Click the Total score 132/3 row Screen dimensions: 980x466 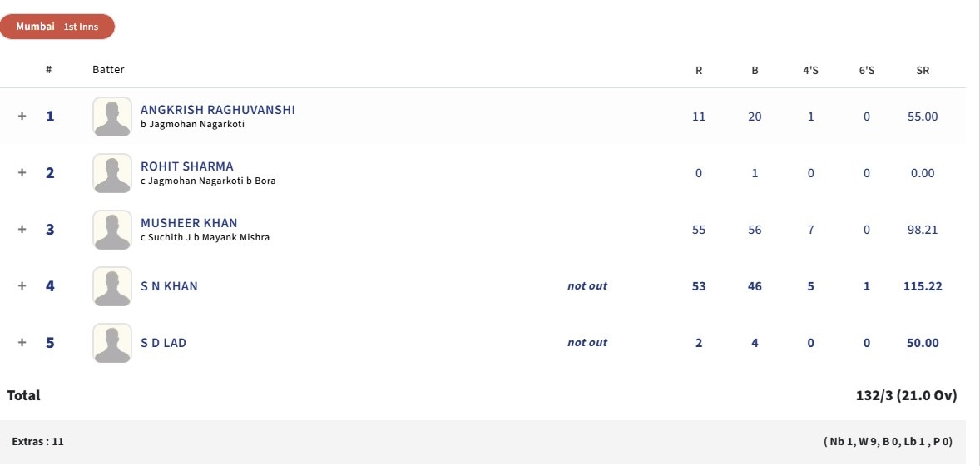coord(906,396)
